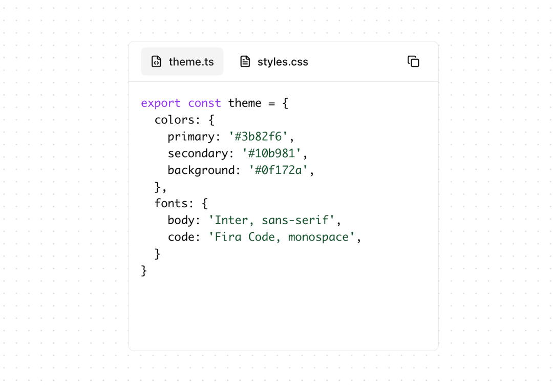This screenshot has width=553, height=392.
Task: Click the 'fonts:' property name
Action: (x=174, y=203)
